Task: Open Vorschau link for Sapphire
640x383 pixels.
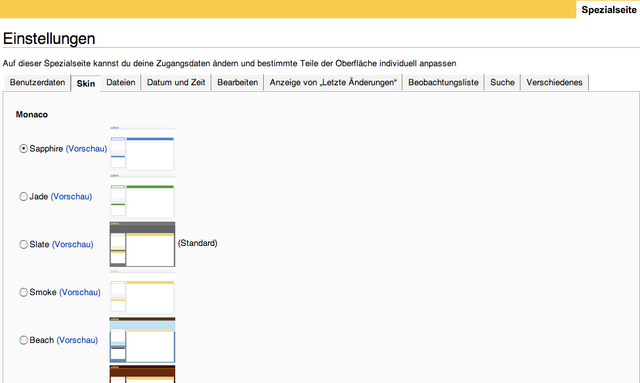Action: click(x=87, y=149)
